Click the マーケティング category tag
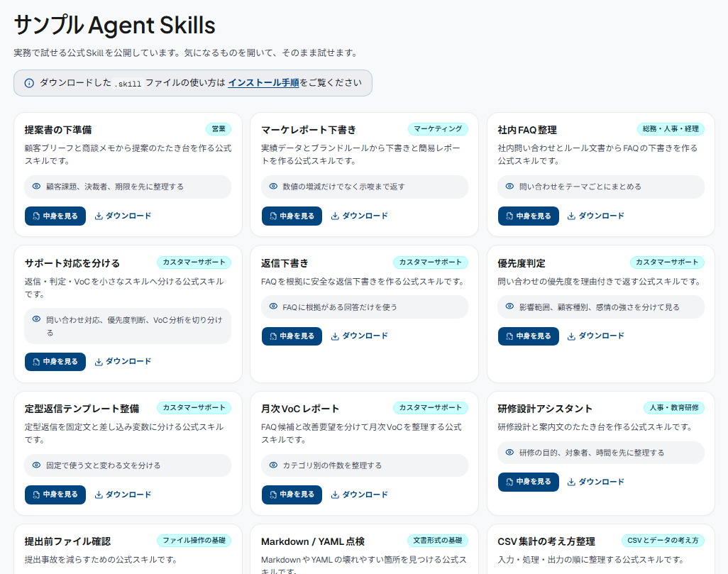The width and height of the screenshot is (728, 574). tap(438, 129)
